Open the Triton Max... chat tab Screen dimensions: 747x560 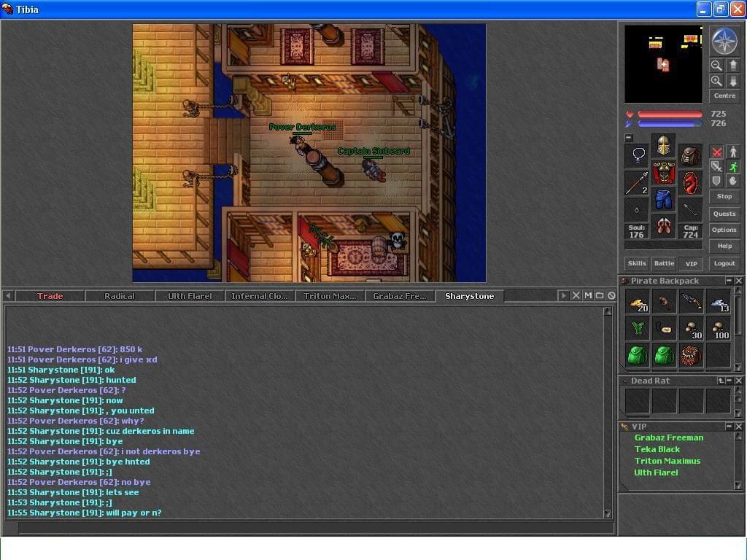tap(330, 296)
